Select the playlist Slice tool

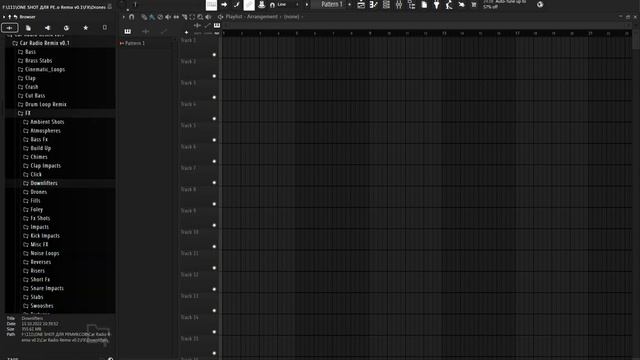tap(184, 17)
